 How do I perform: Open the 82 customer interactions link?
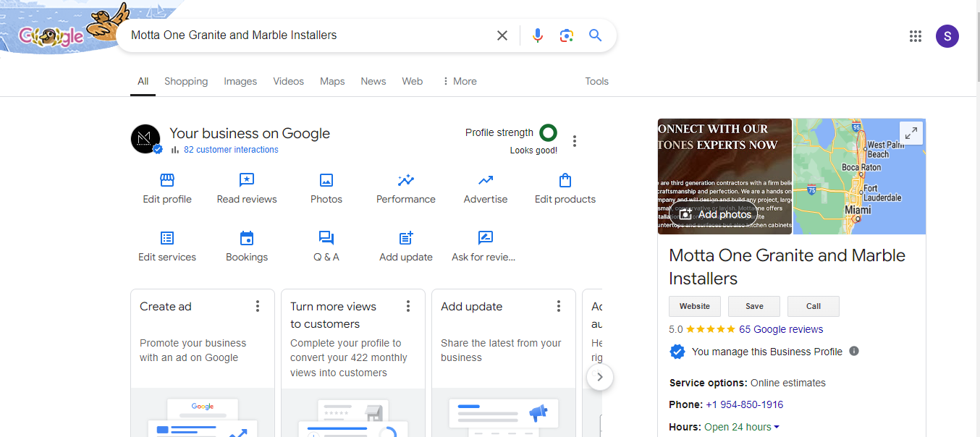(231, 150)
